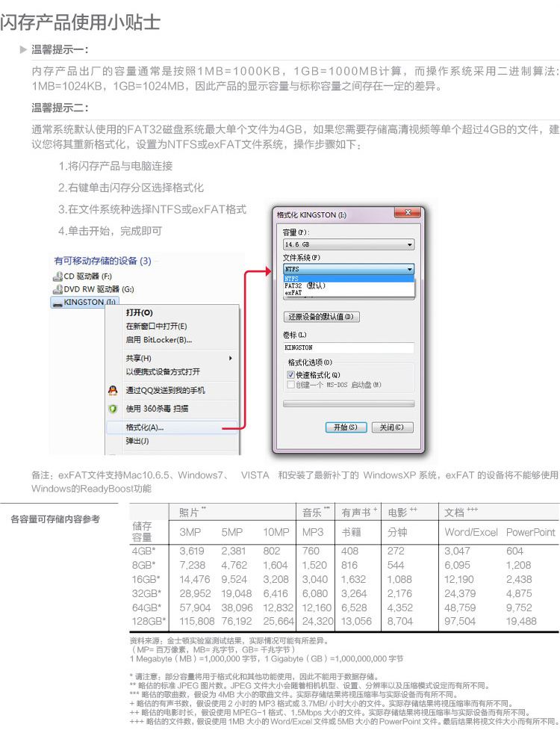Click the 360 antivirus shield icon
Viewport: 560px width, 739px height.
coord(113,409)
